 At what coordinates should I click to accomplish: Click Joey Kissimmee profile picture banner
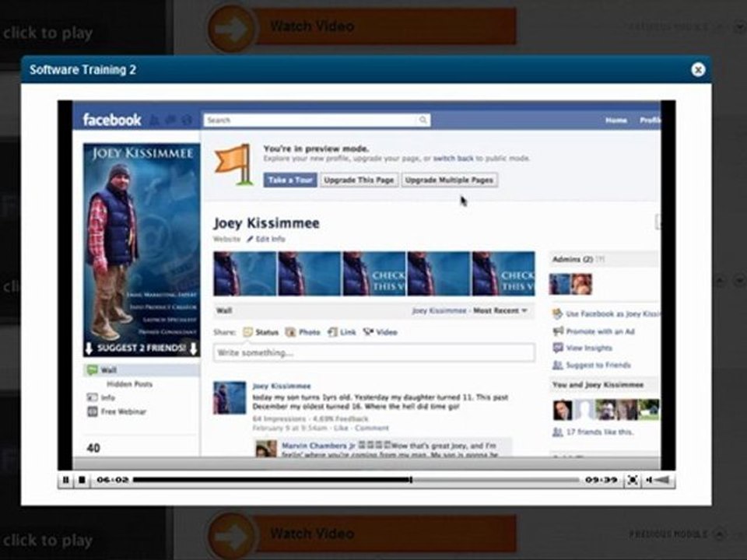pyautogui.click(x=142, y=250)
